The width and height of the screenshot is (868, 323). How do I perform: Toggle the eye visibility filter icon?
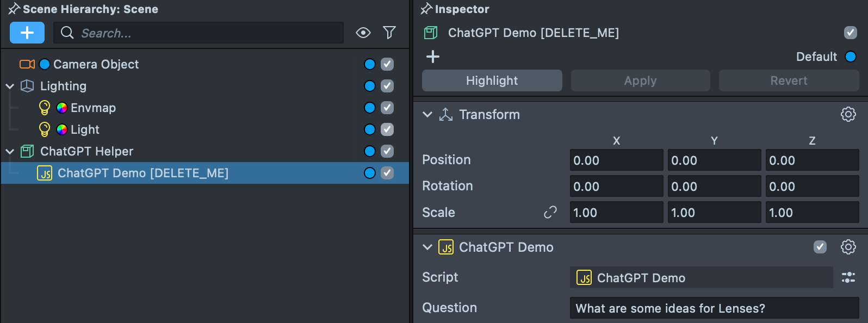pos(363,33)
